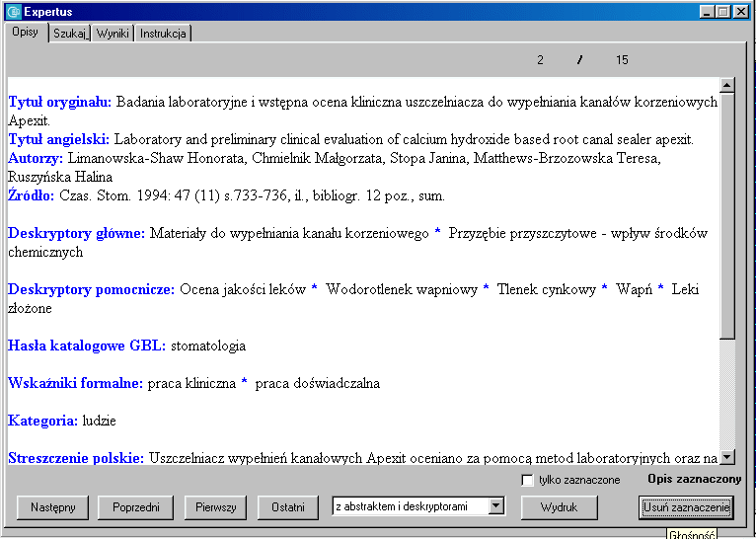Click the "Usuń zaznaczenie" button
The height and width of the screenshot is (539, 756).
pyautogui.click(x=686, y=507)
